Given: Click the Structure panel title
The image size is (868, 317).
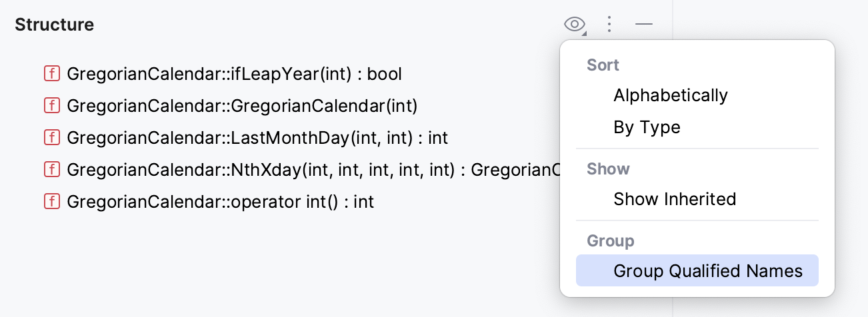Looking at the screenshot, I should [x=54, y=25].
